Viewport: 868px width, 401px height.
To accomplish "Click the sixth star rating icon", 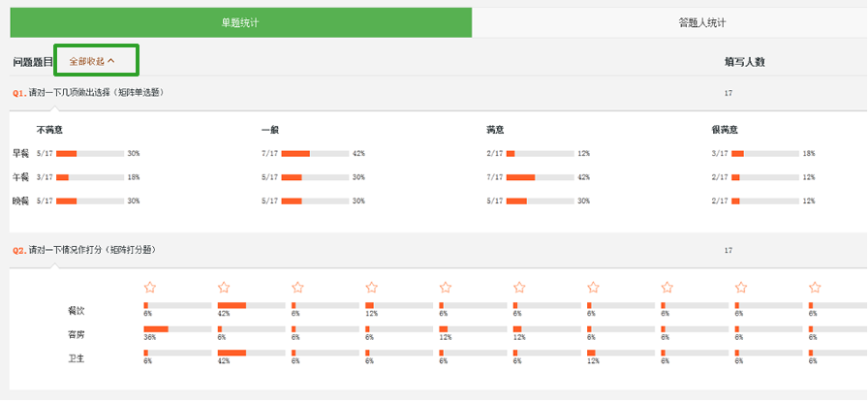I will click(x=519, y=287).
